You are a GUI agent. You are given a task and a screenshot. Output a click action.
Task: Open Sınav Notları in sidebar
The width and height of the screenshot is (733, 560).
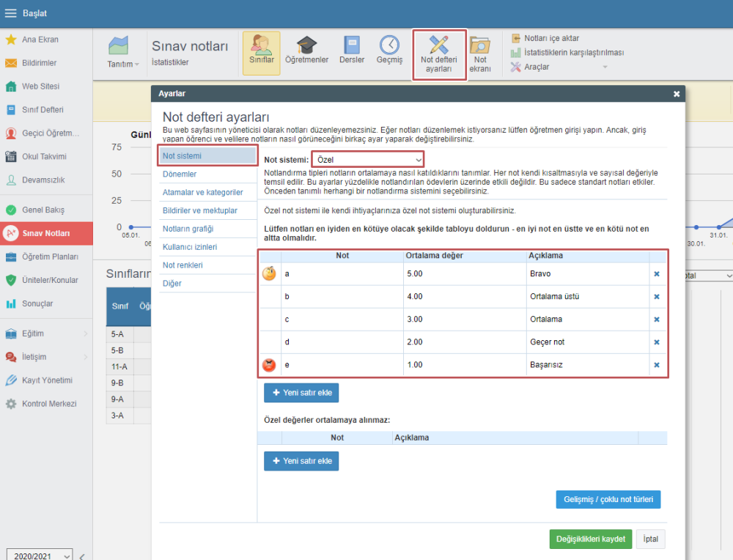pos(46,233)
